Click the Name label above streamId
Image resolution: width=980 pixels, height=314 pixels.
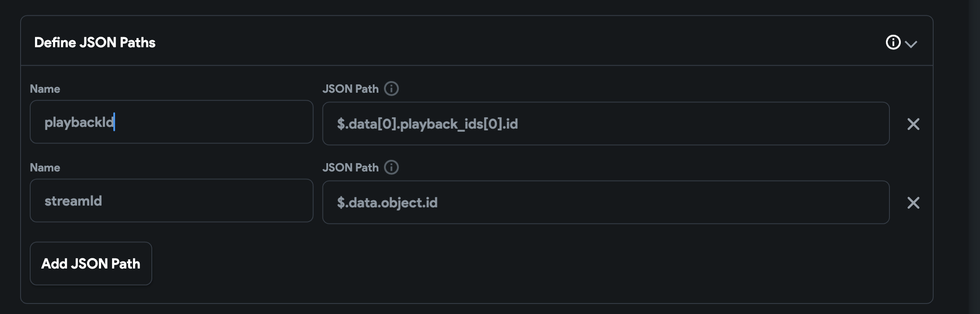[45, 167]
